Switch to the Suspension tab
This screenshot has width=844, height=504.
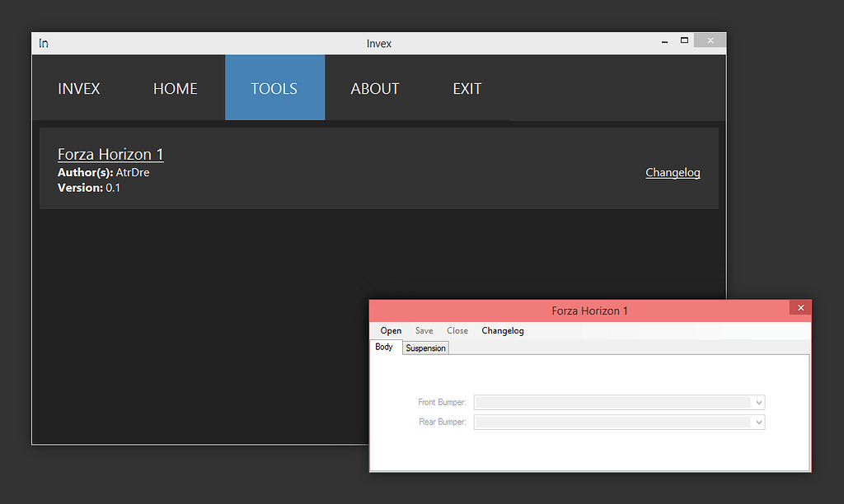point(426,348)
